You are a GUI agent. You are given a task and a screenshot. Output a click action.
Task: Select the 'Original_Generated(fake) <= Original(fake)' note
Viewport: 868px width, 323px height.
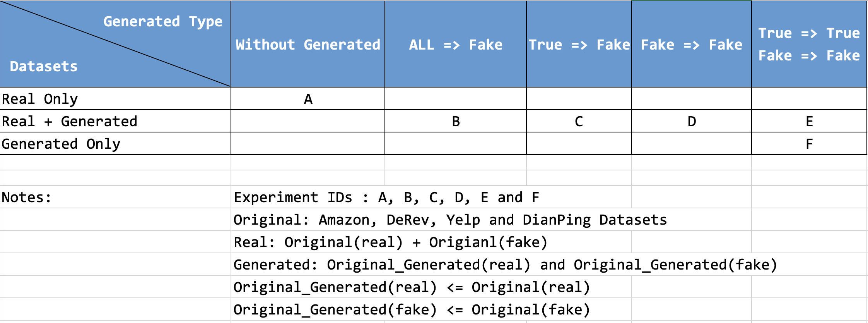pyautogui.click(x=412, y=309)
